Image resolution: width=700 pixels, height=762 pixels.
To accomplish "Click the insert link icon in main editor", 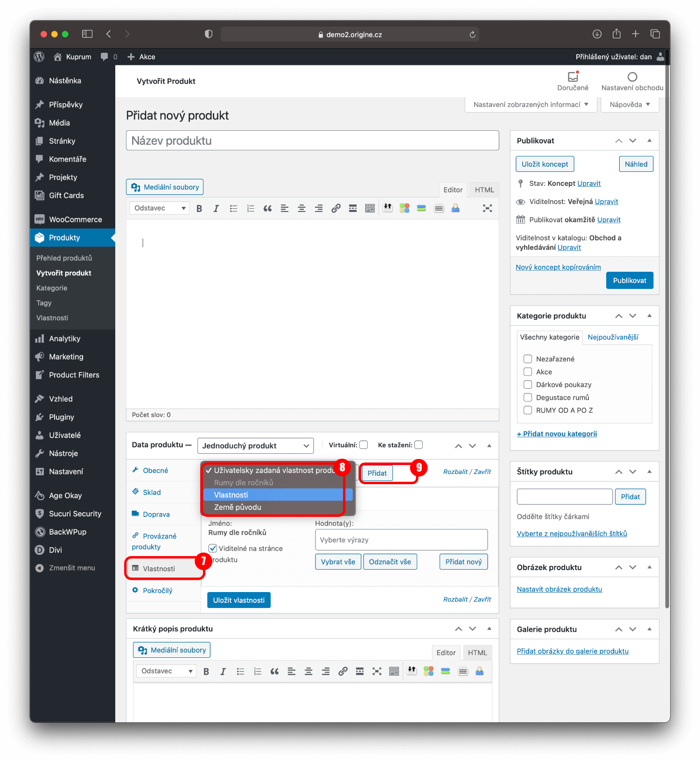I will pyautogui.click(x=336, y=209).
